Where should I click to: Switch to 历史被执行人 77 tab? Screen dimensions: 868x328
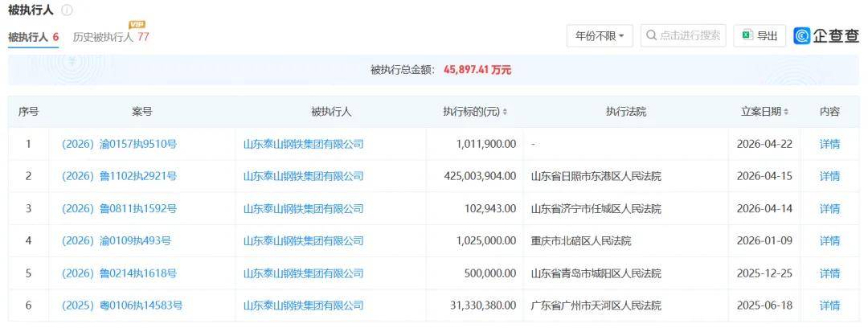[x=111, y=37]
